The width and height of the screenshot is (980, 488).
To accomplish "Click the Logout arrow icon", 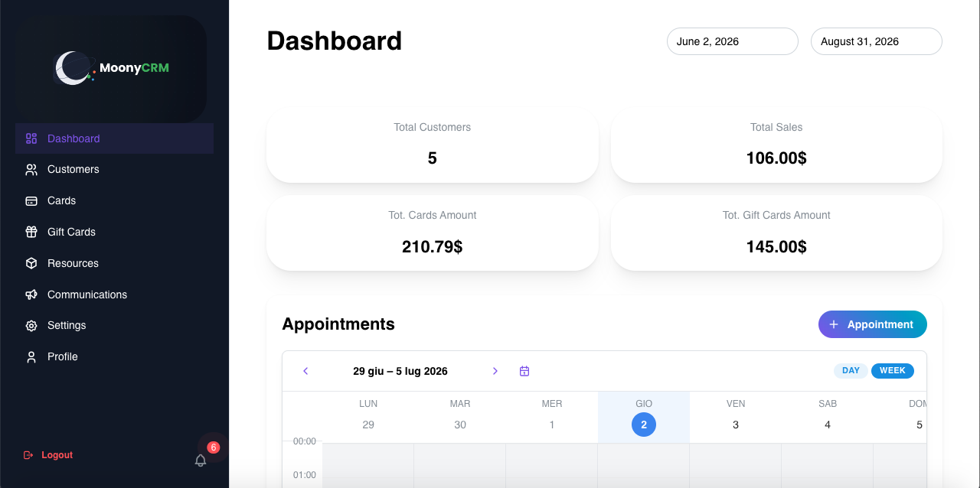I will tap(28, 455).
